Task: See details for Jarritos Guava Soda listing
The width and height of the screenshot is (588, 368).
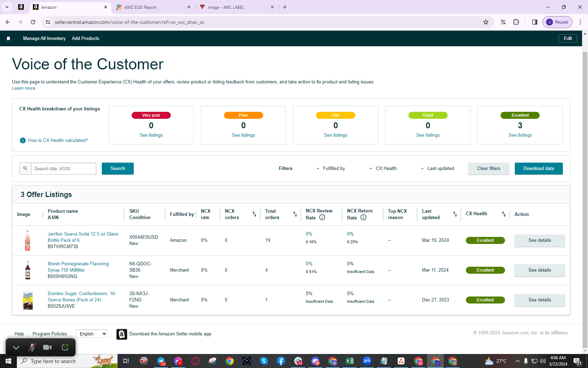Action: 539,240
